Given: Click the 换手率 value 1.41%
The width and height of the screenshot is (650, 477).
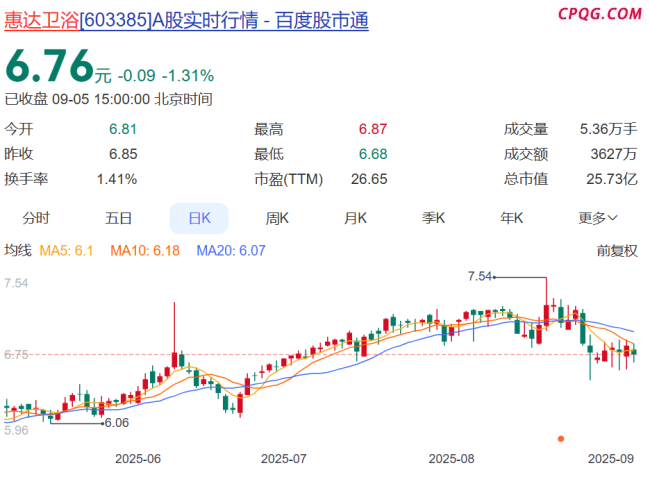Looking at the screenshot, I should coord(117,179).
